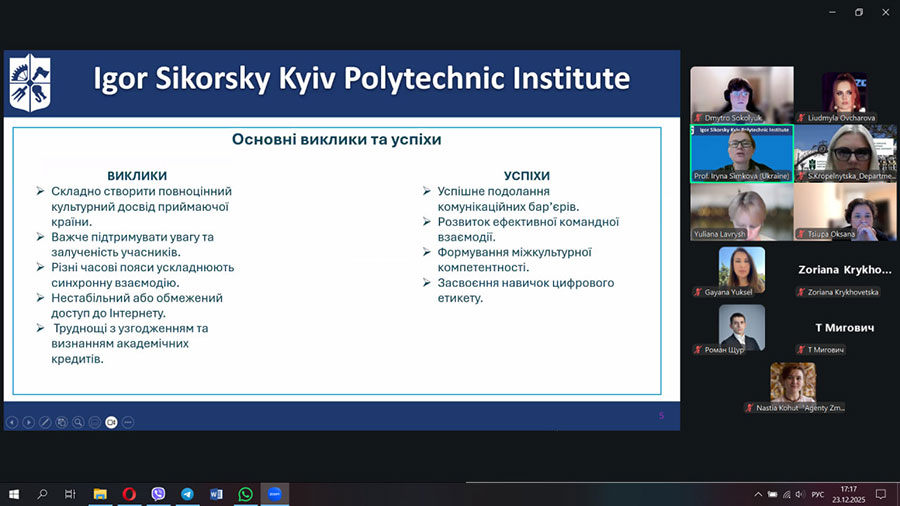Viewport: 900px width, 506px height.
Task: Select Nastia Kohut's profile picture
Action: coord(793,383)
